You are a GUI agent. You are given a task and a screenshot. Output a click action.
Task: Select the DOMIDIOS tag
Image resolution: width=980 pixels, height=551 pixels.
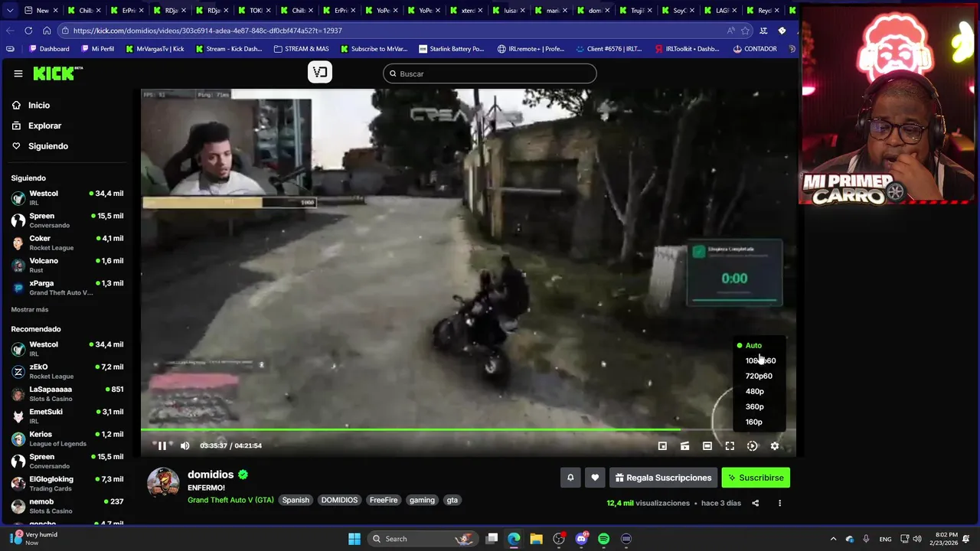click(339, 500)
